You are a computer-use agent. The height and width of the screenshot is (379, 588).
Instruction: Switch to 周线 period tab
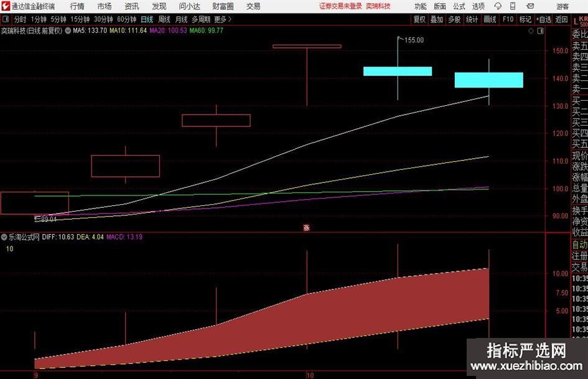(164, 19)
